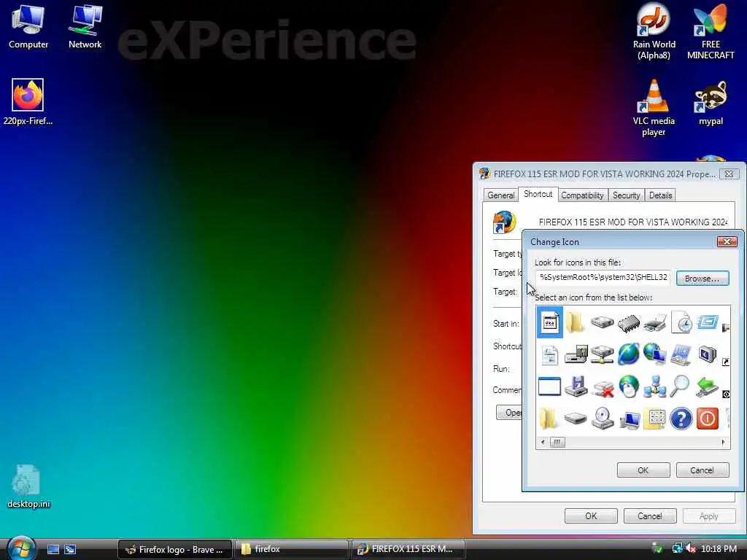Select the mypal raccoon shortcut
The image size is (747, 560).
pyautogui.click(x=711, y=104)
